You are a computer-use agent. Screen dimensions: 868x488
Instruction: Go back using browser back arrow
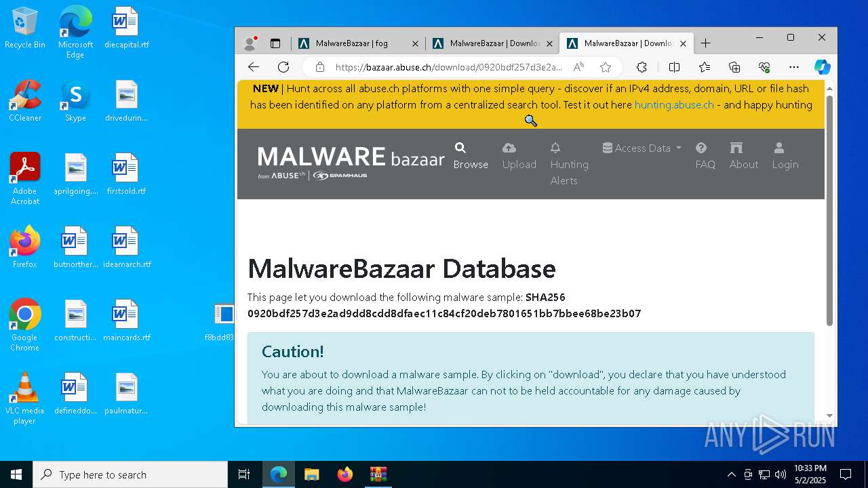coord(254,66)
